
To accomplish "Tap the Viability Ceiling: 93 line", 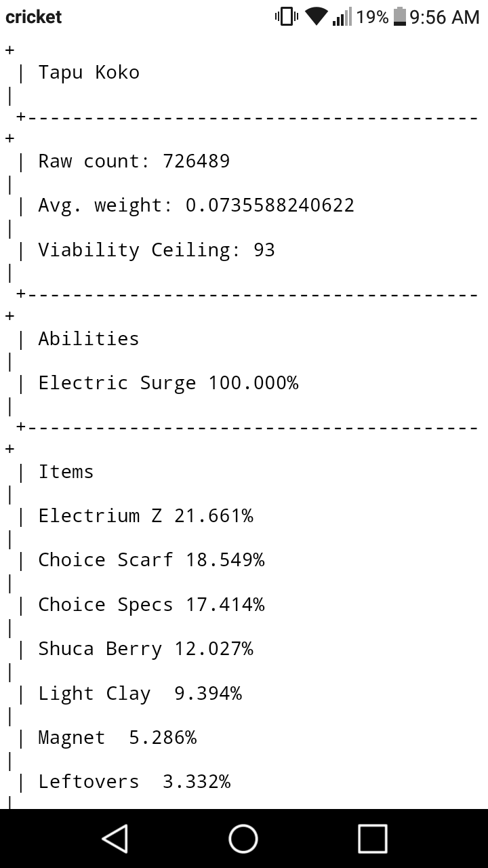I will (157, 250).
